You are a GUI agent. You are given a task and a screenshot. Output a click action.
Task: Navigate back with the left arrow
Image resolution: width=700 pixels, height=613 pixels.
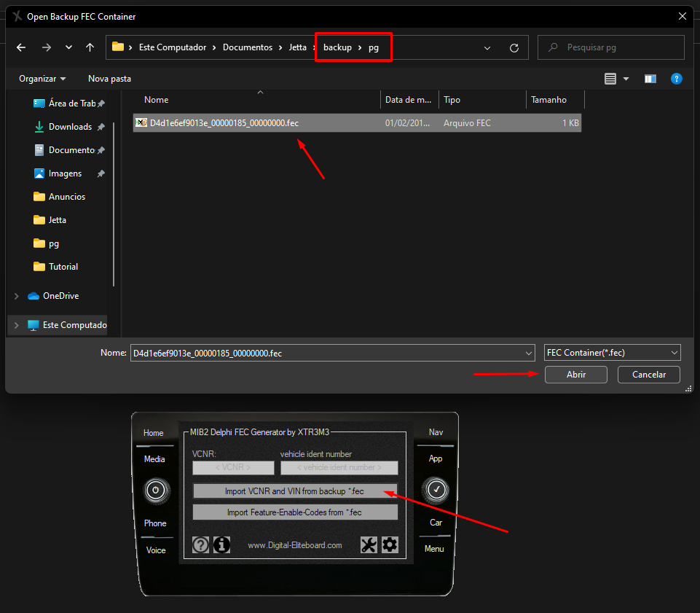tap(21, 47)
